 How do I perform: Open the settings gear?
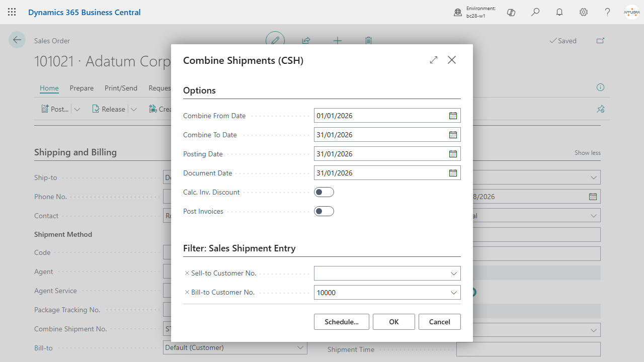(584, 12)
